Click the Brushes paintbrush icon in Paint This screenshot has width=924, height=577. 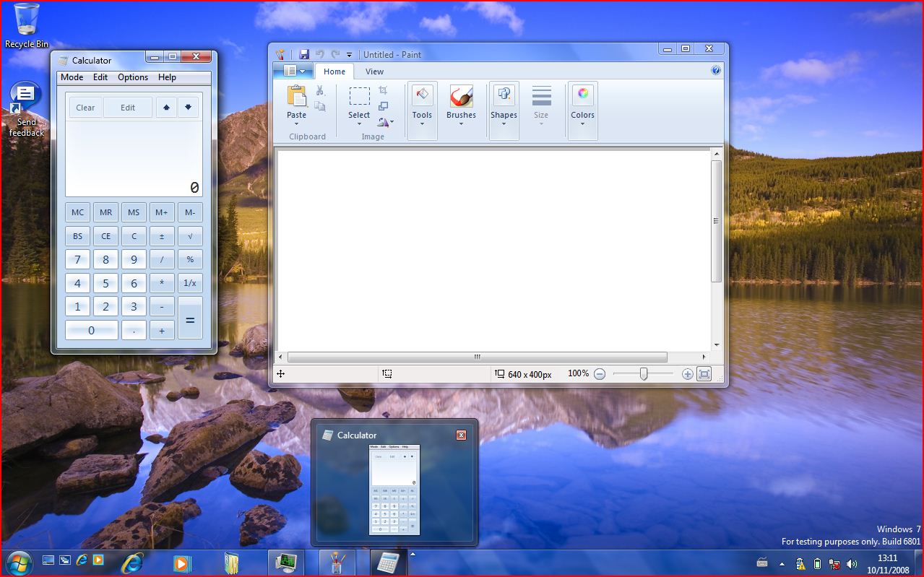(x=461, y=96)
